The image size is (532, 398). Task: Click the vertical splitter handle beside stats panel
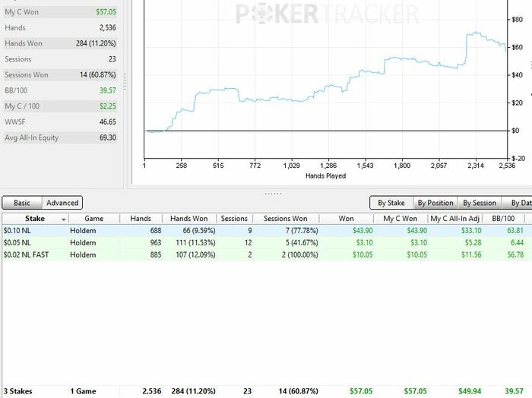[x=125, y=82]
